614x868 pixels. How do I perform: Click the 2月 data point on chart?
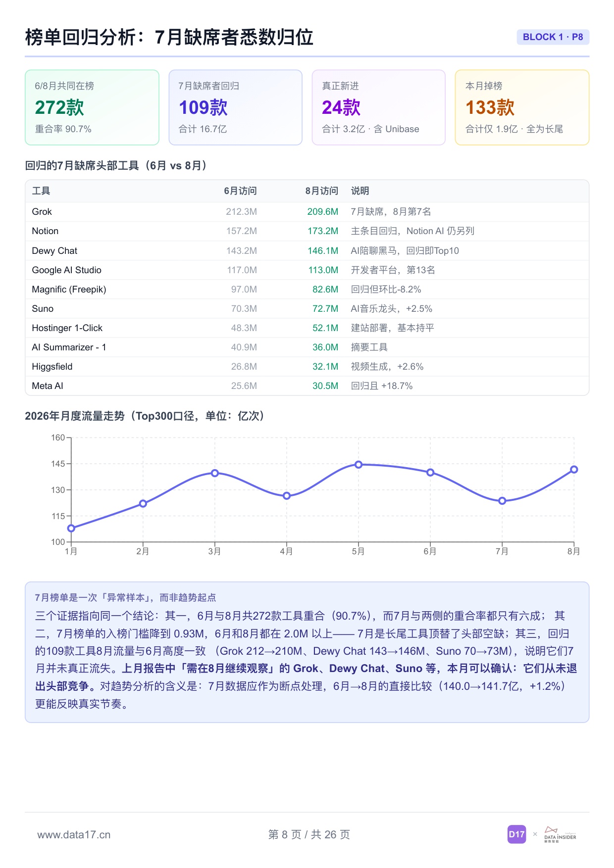143,504
